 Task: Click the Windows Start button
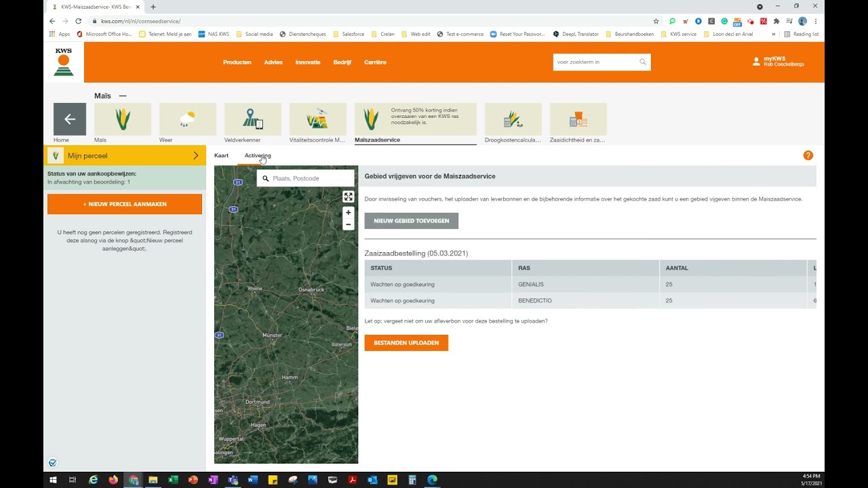click(53, 480)
